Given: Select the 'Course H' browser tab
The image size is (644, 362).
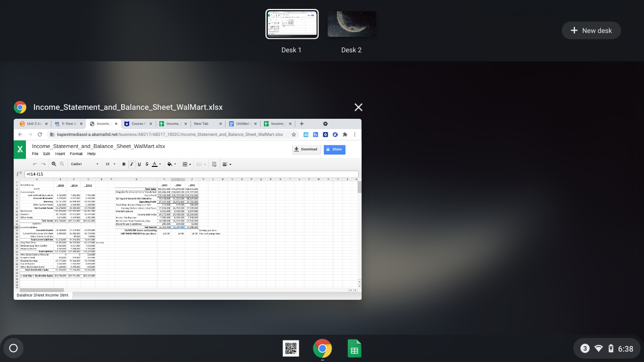Looking at the screenshot, I should pos(138,123).
